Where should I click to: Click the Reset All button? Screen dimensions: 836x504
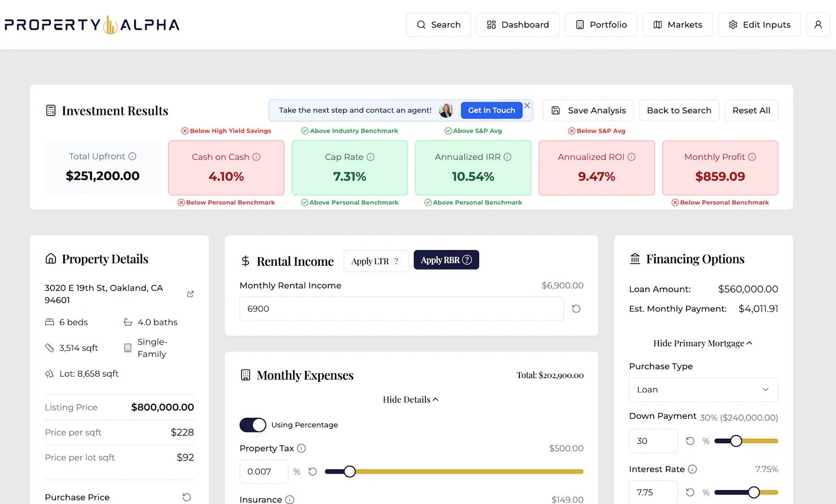pyautogui.click(x=751, y=110)
